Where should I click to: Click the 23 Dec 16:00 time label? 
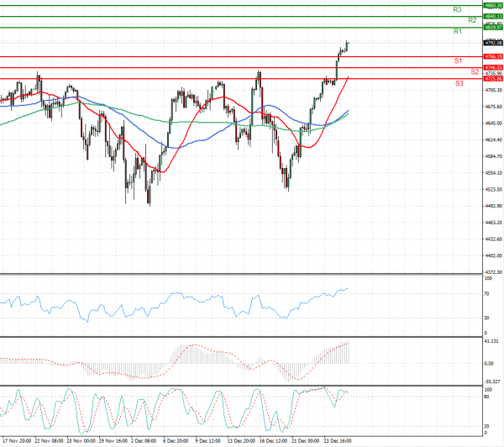pyautogui.click(x=338, y=441)
